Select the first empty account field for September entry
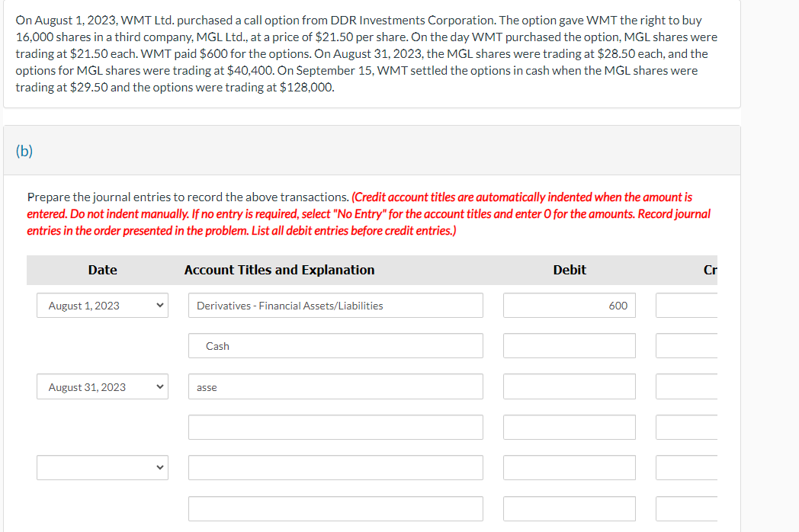This screenshot has height=532, width=799. click(x=335, y=467)
